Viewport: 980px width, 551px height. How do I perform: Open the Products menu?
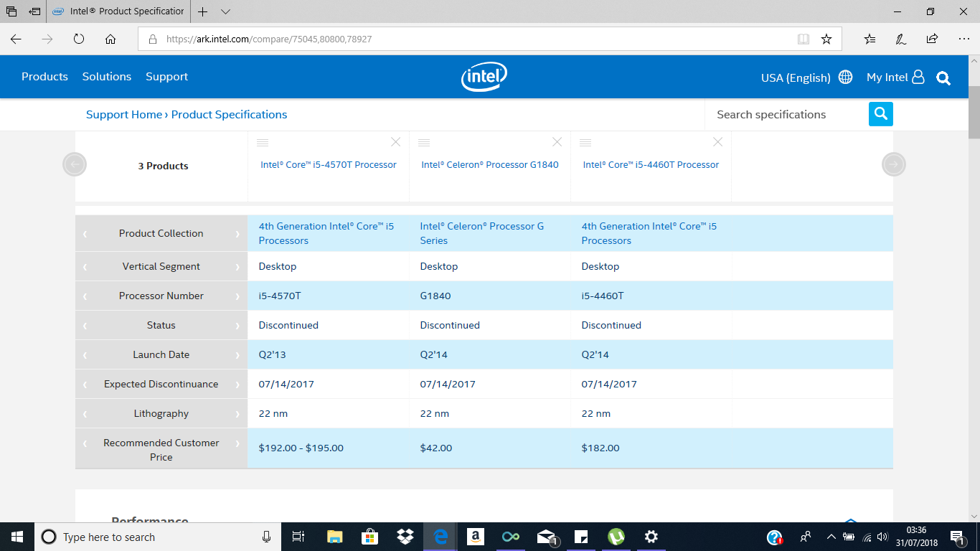point(44,77)
